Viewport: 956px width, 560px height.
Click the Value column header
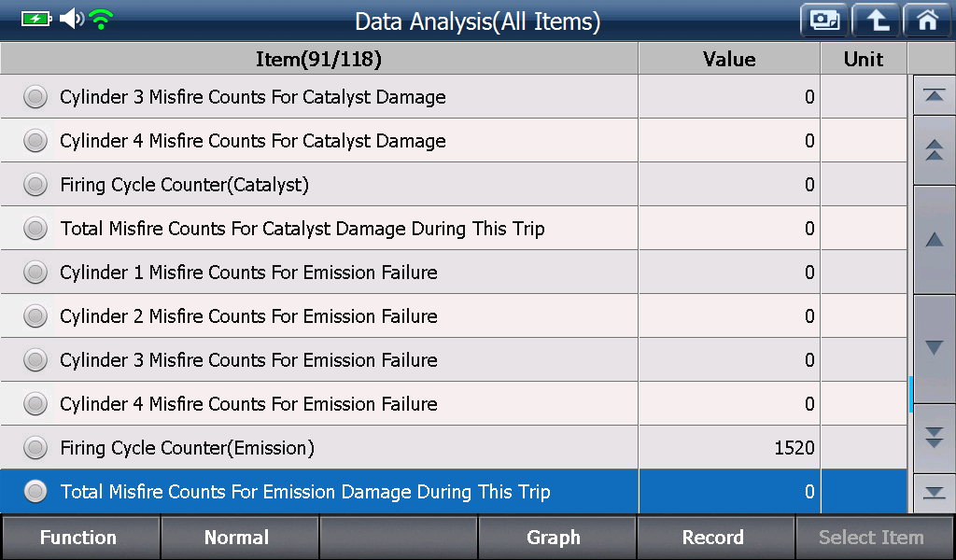(x=729, y=59)
